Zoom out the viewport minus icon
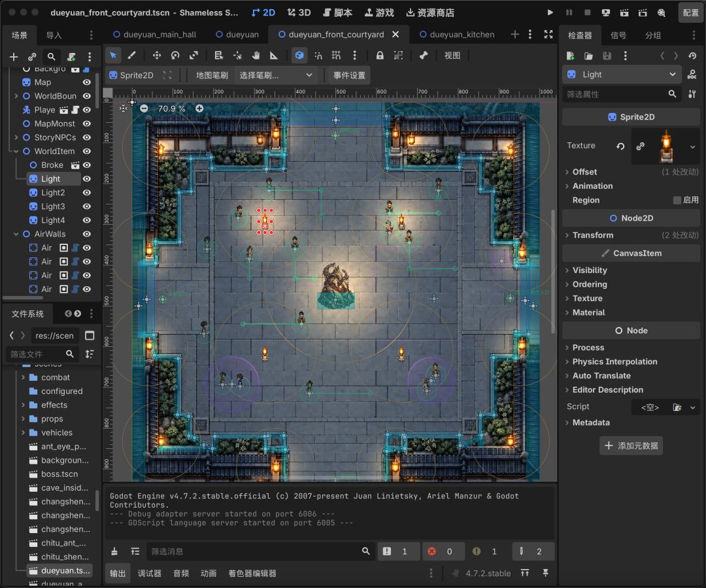 [x=144, y=108]
